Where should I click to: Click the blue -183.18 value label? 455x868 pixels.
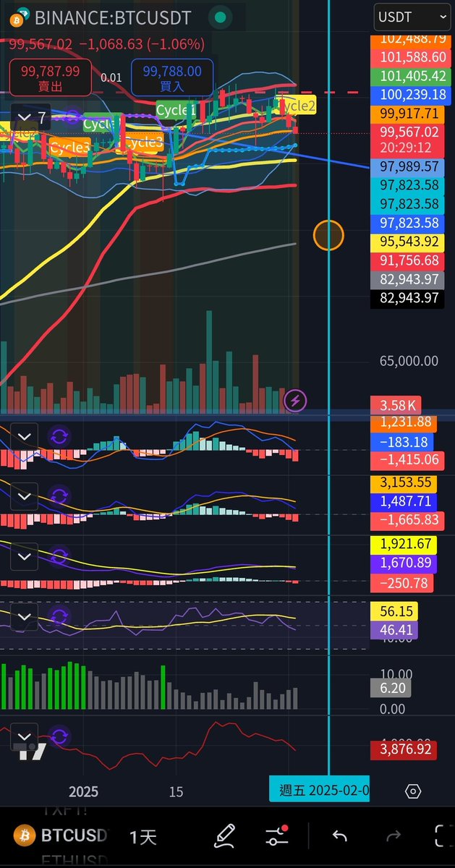point(403,441)
